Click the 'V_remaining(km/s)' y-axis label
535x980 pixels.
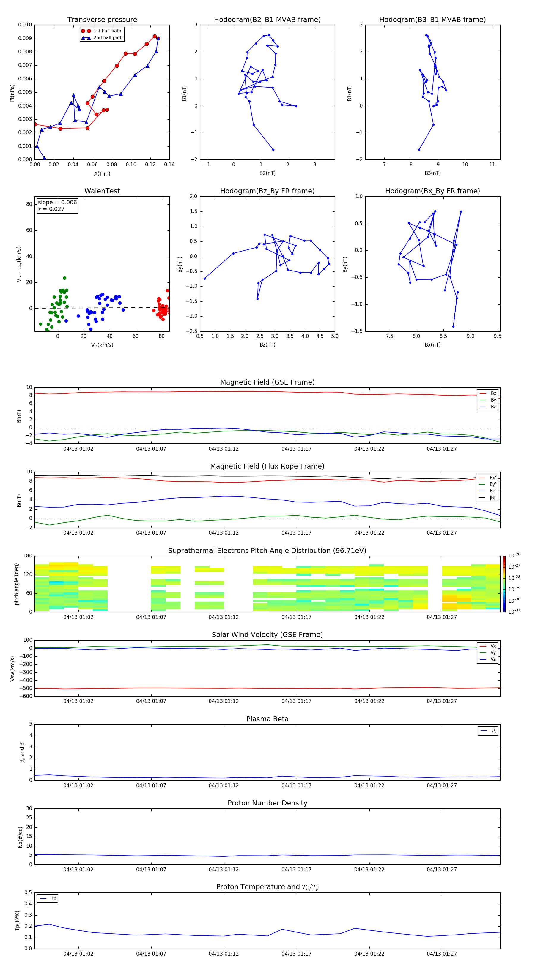coord(19,264)
